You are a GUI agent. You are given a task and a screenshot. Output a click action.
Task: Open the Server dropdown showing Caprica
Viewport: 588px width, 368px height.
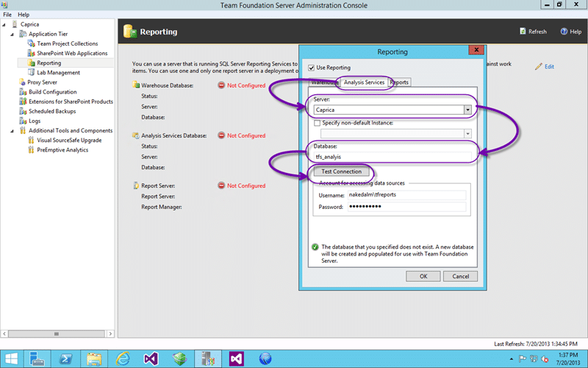point(467,110)
